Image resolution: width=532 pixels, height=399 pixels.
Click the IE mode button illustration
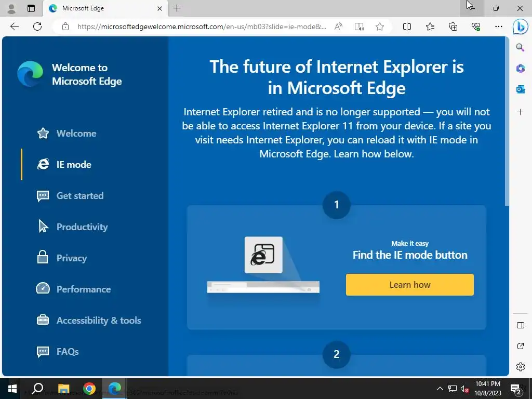click(263, 264)
